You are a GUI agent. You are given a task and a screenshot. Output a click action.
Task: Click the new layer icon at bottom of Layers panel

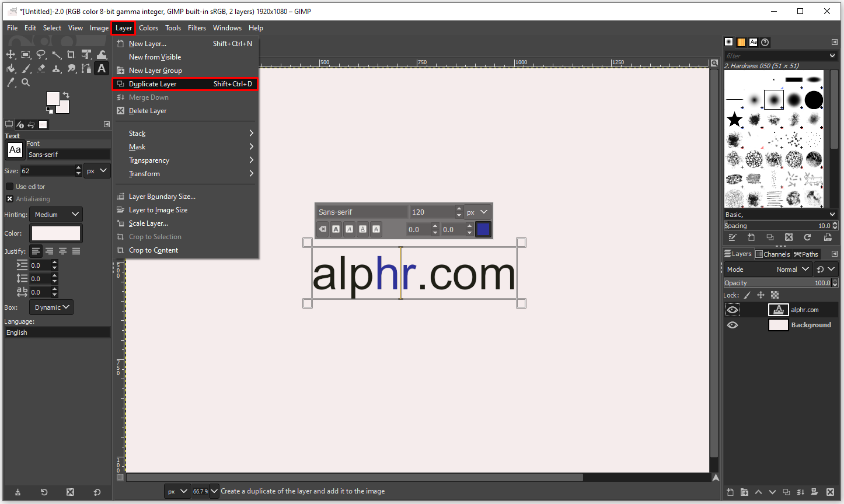tap(730, 492)
